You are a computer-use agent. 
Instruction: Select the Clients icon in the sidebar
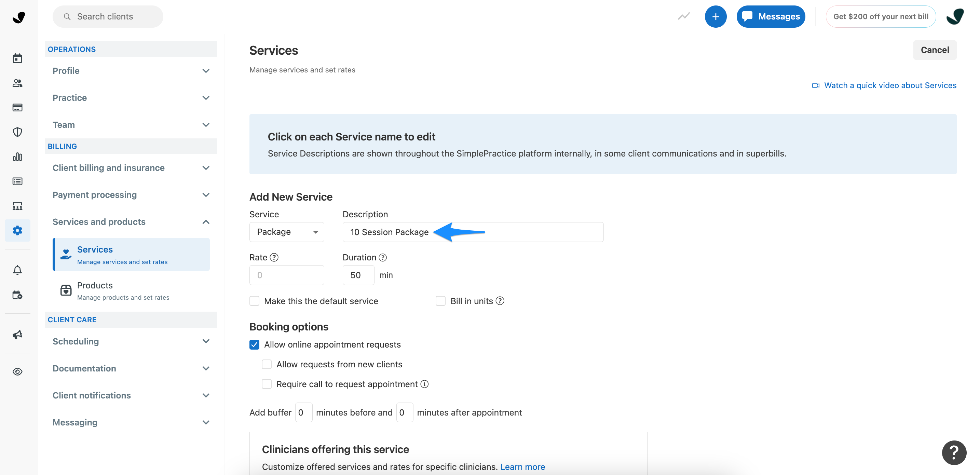[17, 83]
